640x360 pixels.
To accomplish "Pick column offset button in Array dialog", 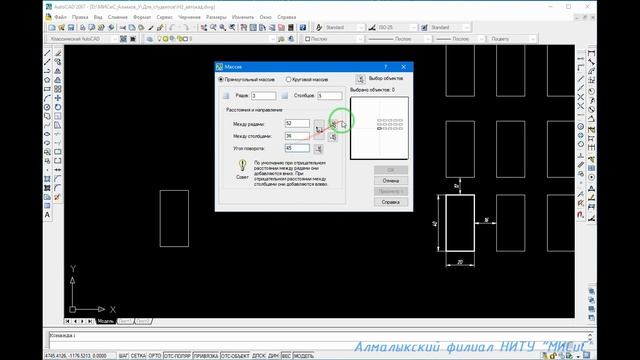I will (333, 137).
